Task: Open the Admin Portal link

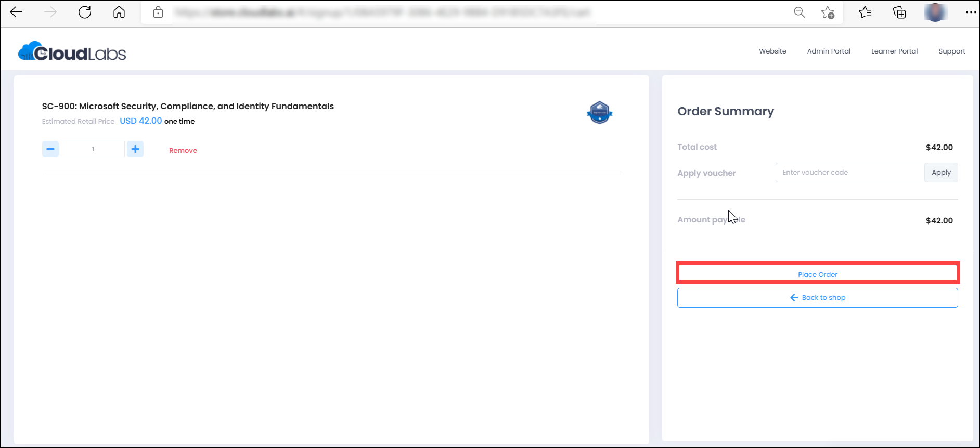Action: click(x=829, y=51)
